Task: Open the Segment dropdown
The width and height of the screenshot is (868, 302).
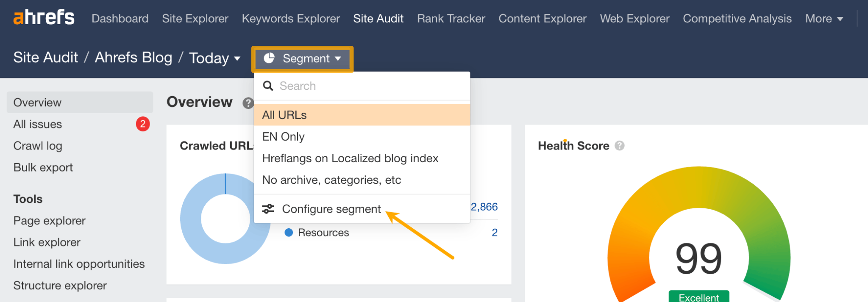Action: point(303,58)
